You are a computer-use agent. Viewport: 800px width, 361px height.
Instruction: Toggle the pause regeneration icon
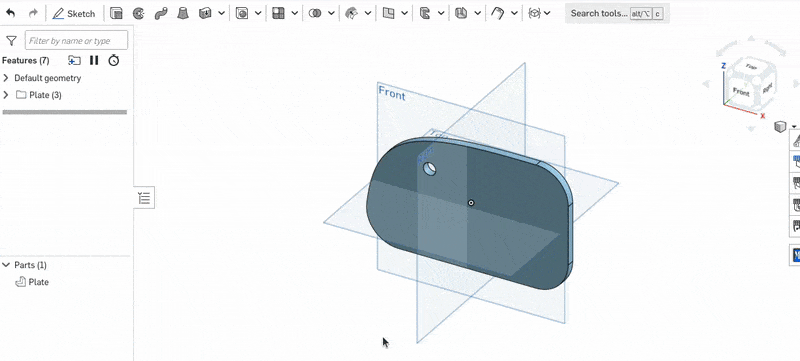94,61
